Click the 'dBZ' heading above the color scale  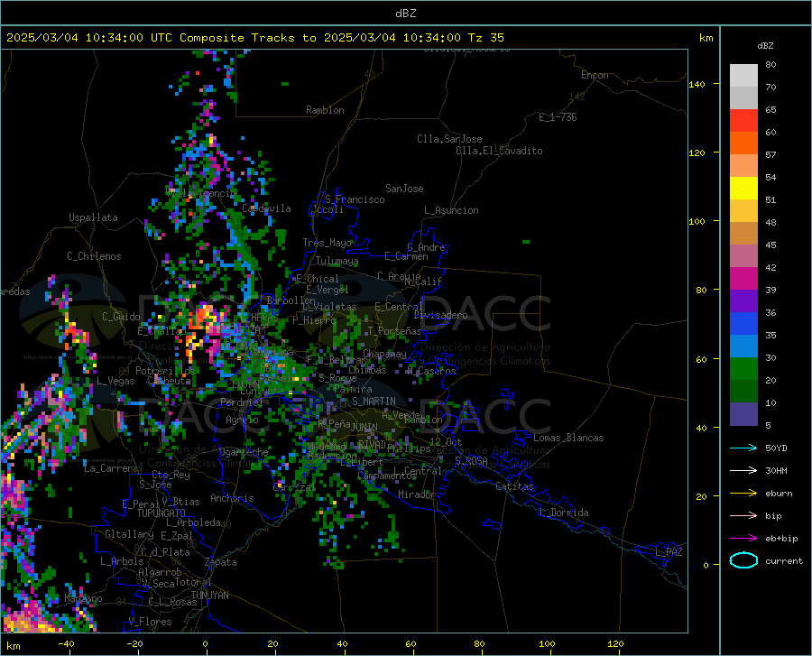pos(765,45)
